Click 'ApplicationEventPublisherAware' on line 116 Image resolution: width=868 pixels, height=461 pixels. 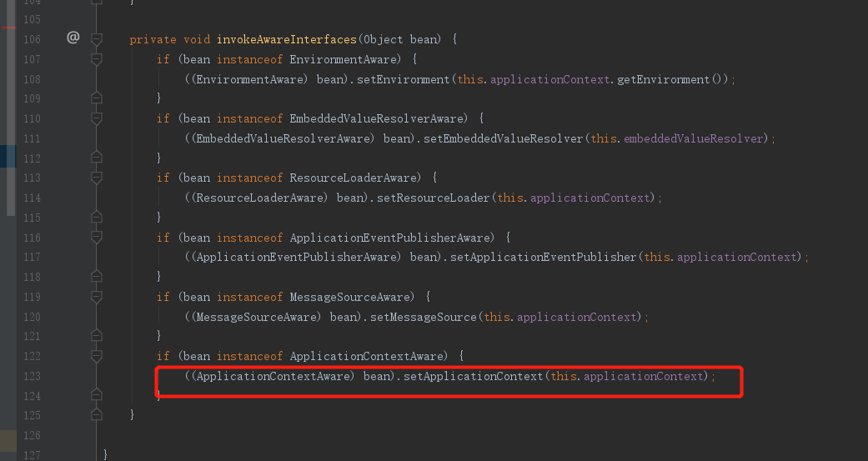pyautogui.click(x=390, y=238)
